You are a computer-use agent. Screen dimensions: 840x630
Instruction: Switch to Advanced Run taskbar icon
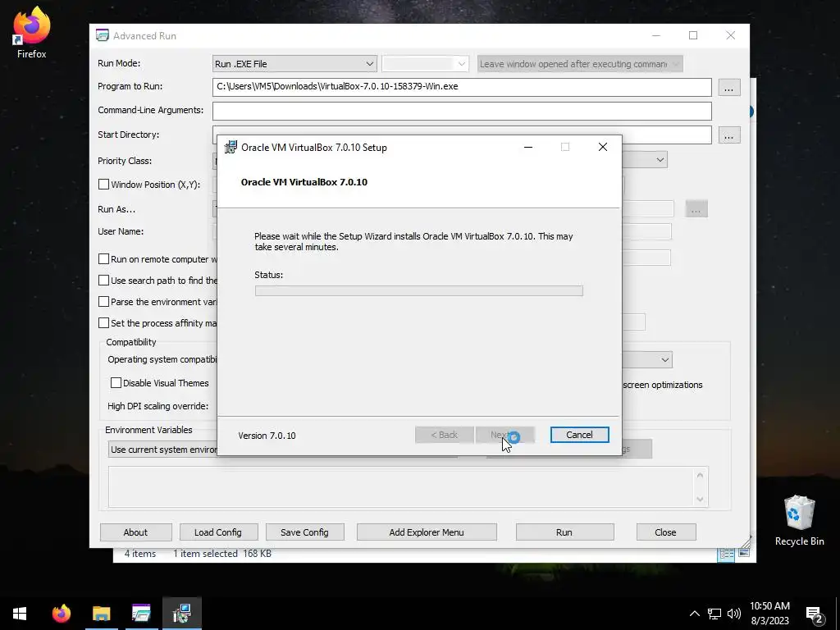[x=141, y=614]
